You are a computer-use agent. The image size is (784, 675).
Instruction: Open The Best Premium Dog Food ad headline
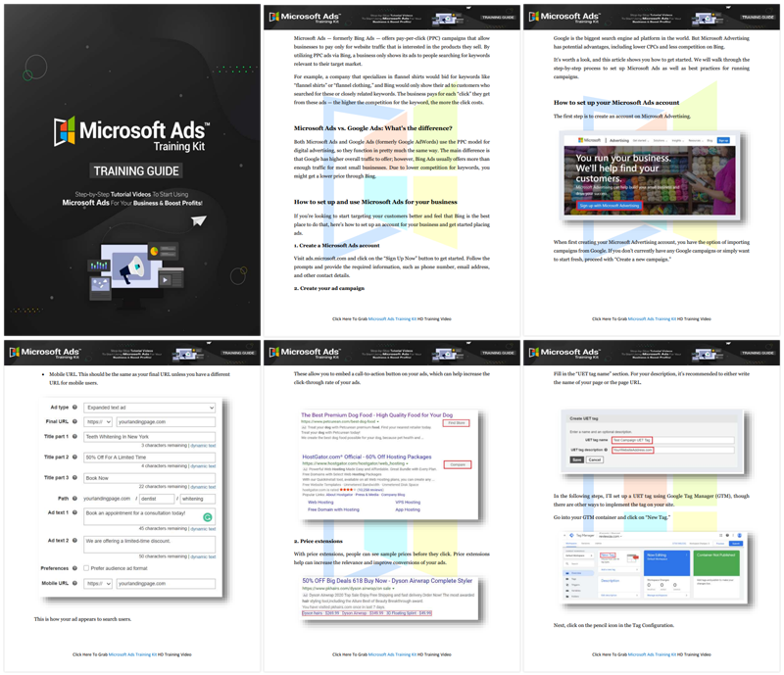[x=376, y=415]
